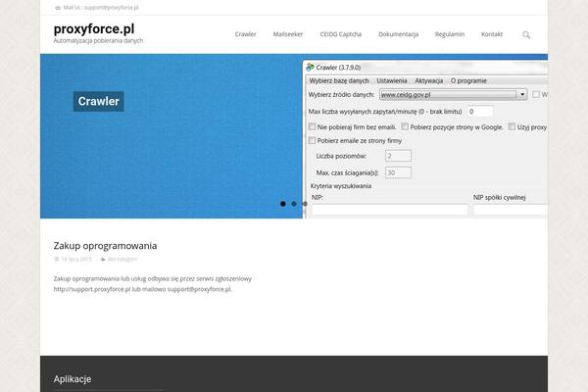Open the Bez kategorii category link
The width and height of the screenshot is (588, 392).
(122, 259)
